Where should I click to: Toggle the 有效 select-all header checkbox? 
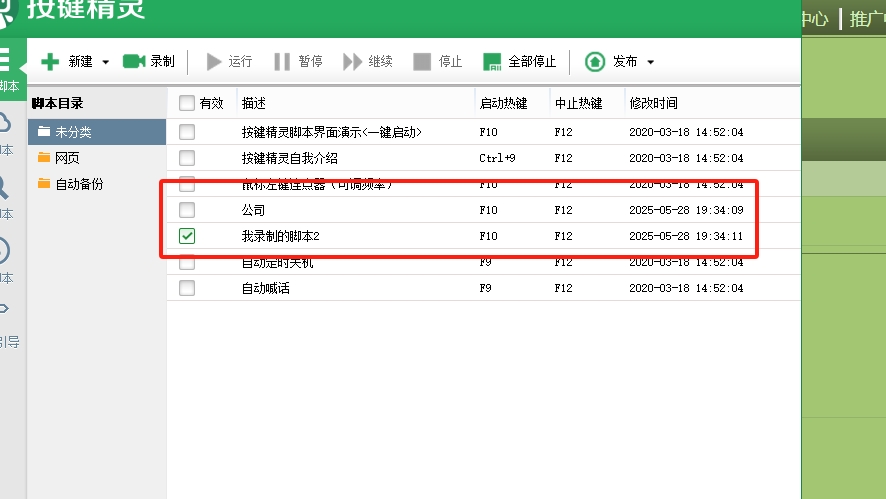pos(187,103)
